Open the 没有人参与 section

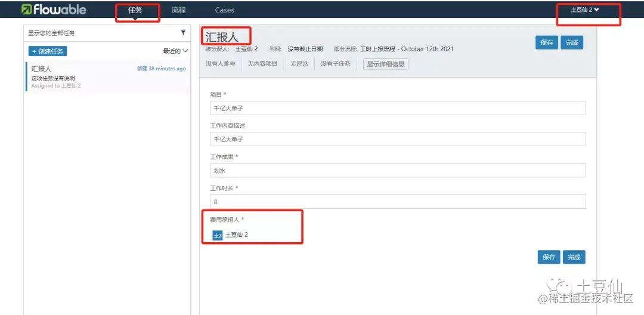[221, 64]
